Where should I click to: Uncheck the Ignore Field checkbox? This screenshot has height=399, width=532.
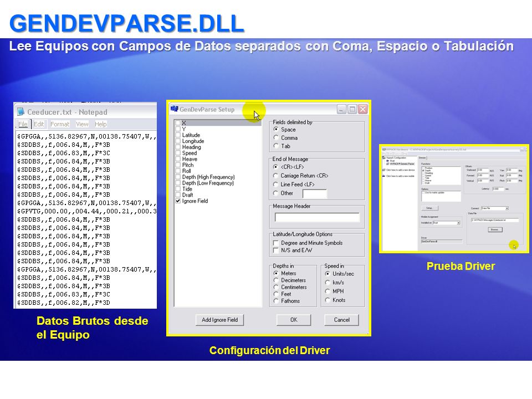tap(178, 201)
